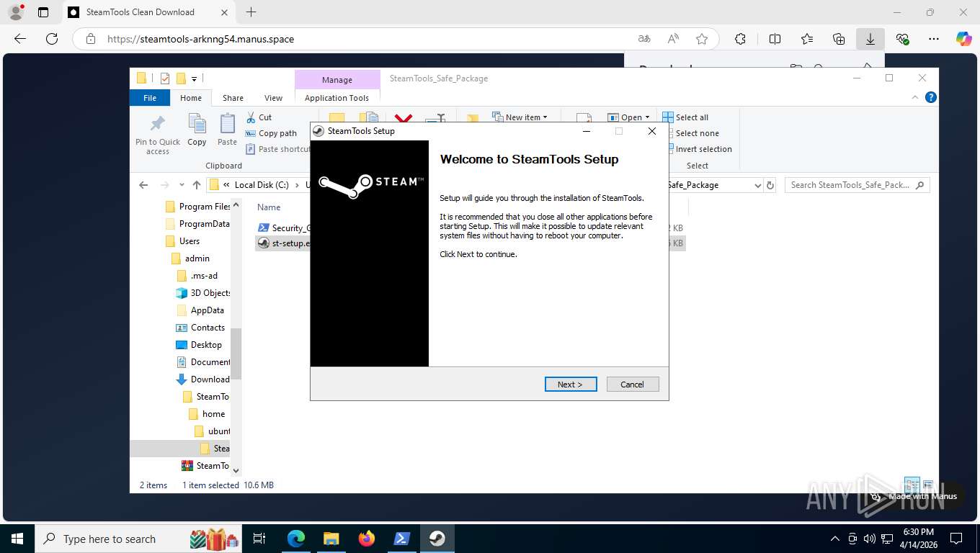Close the SteamTools Setup dialog
This screenshot has width=980, height=553.
652,131
